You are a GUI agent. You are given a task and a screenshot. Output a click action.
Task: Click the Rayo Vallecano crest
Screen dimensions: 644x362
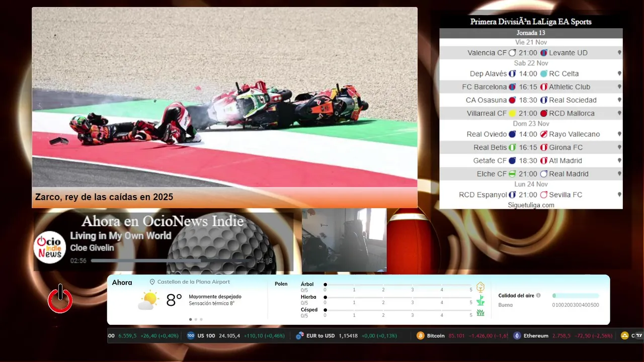pos(543,134)
